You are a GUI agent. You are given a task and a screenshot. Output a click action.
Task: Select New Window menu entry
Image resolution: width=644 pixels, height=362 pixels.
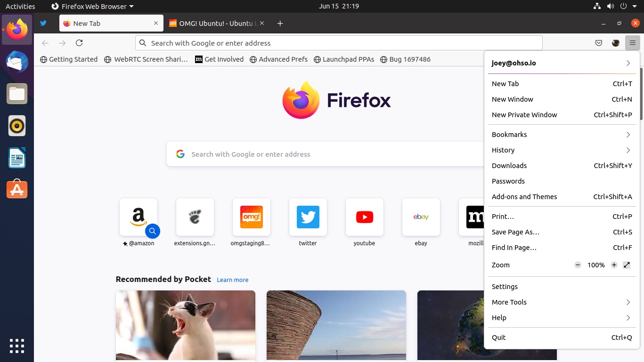point(562,99)
